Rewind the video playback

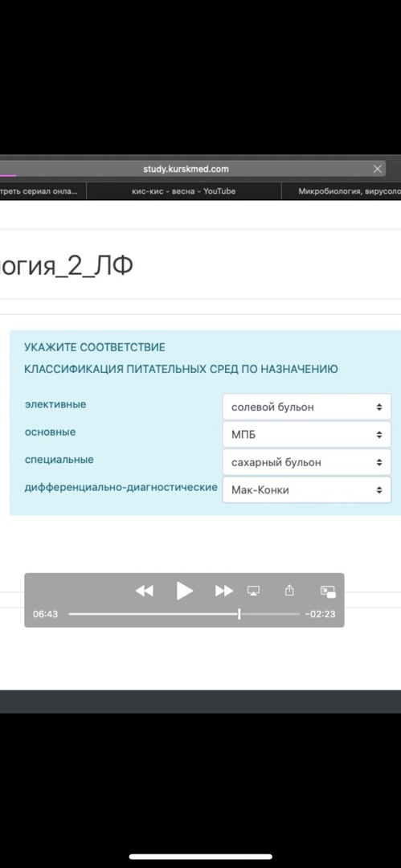144,591
